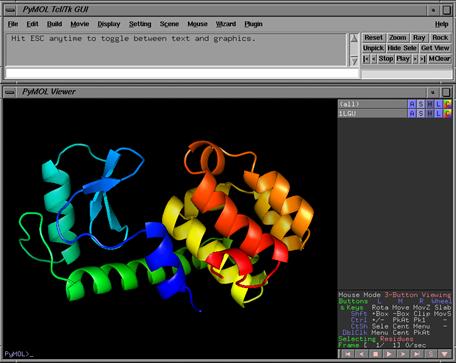Open the Mouse menu
The image size is (456, 363).
(x=197, y=24)
